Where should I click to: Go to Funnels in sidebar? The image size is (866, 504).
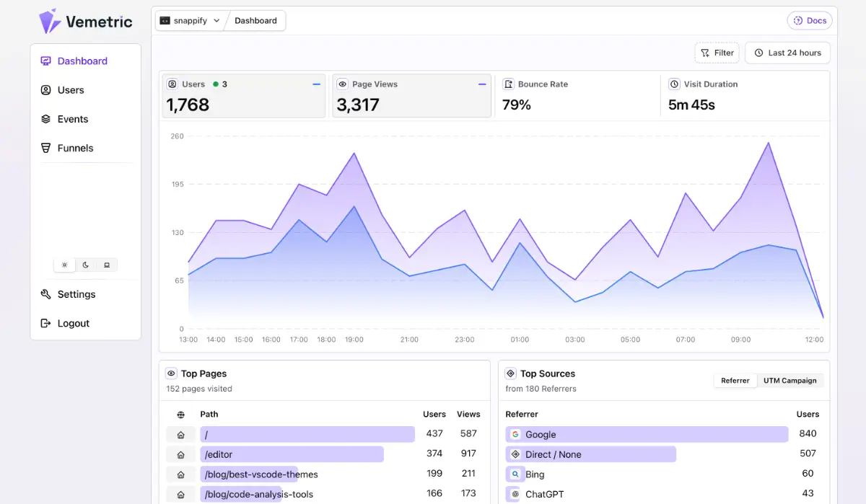[x=75, y=148]
